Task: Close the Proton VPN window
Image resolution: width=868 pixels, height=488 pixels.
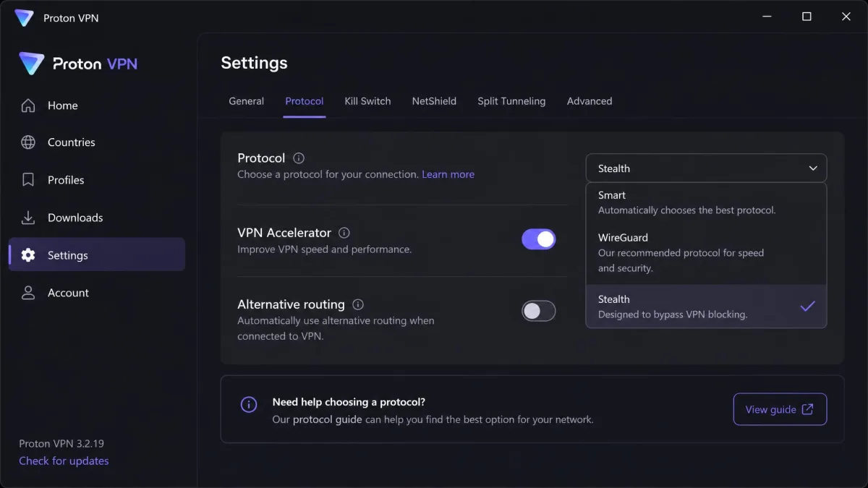Action: coord(846,17)
